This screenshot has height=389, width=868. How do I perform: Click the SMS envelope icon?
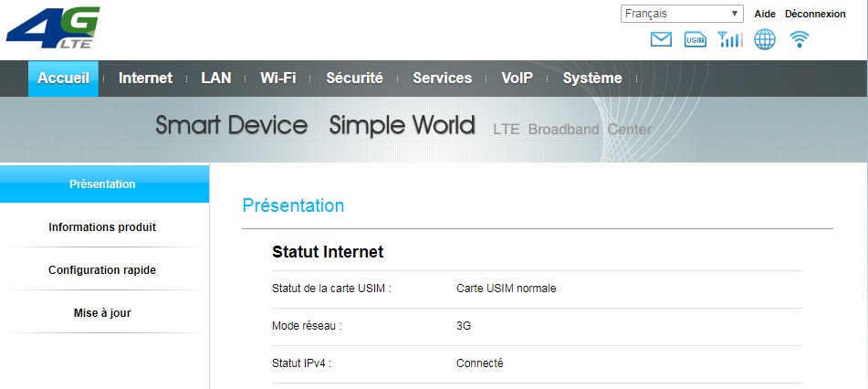point(661,39)
